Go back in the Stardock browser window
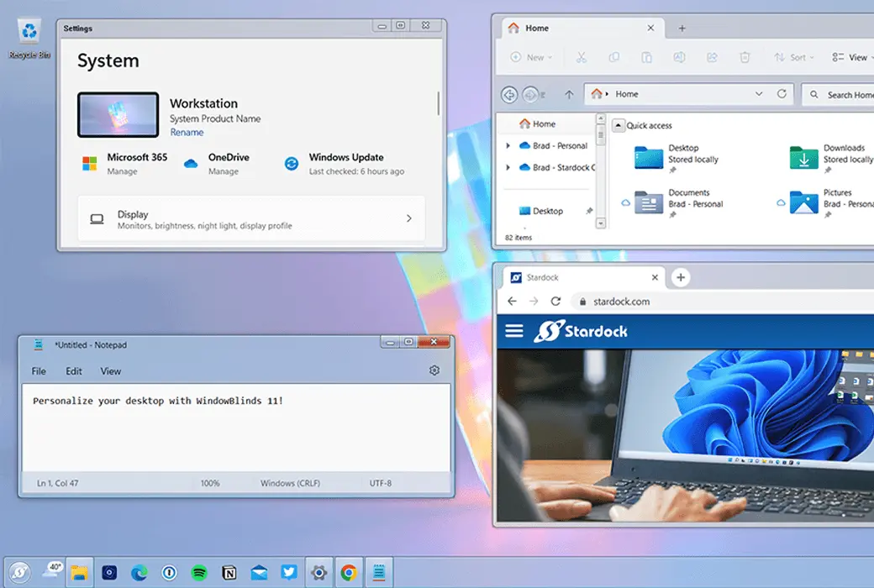 point(512,301)
